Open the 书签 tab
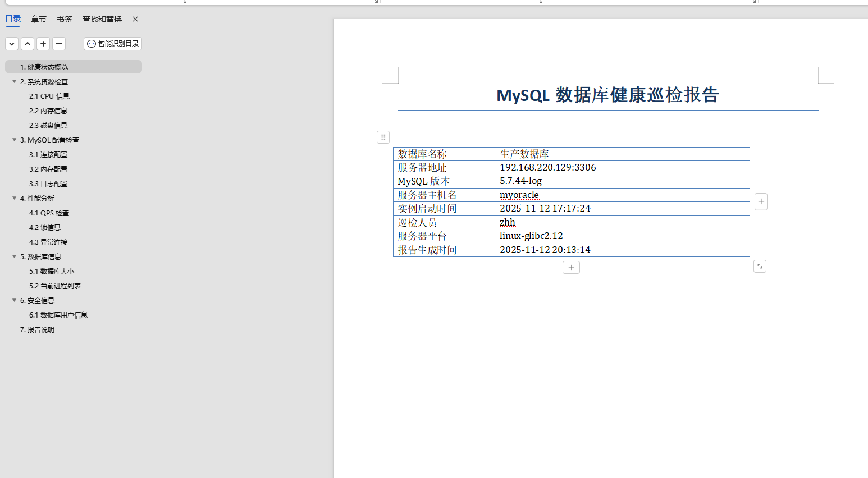The width and height of the screenshot is (868, 478). click(x=65, y=19)
